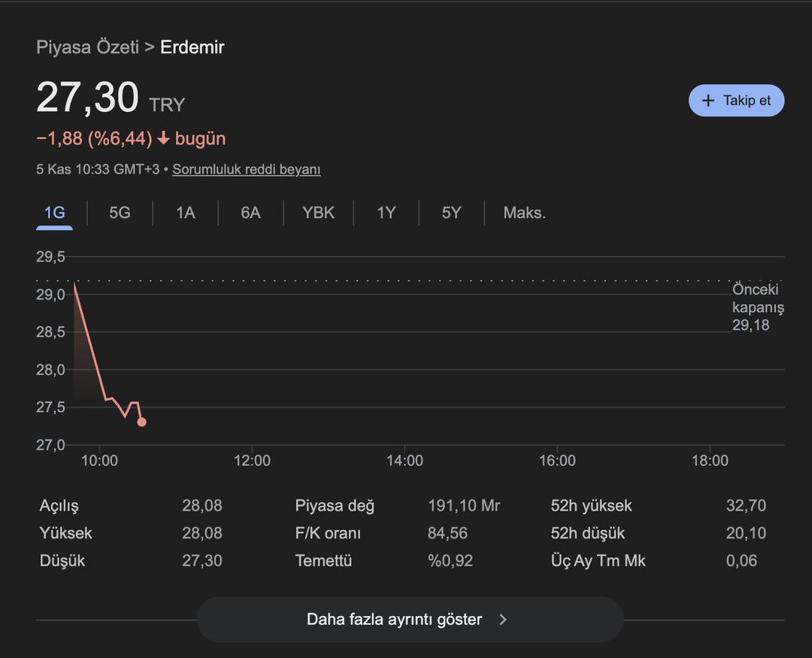This screenshot has width=812, height=658.
Task: Display the 5Y chart range
Action: (451, 213)
